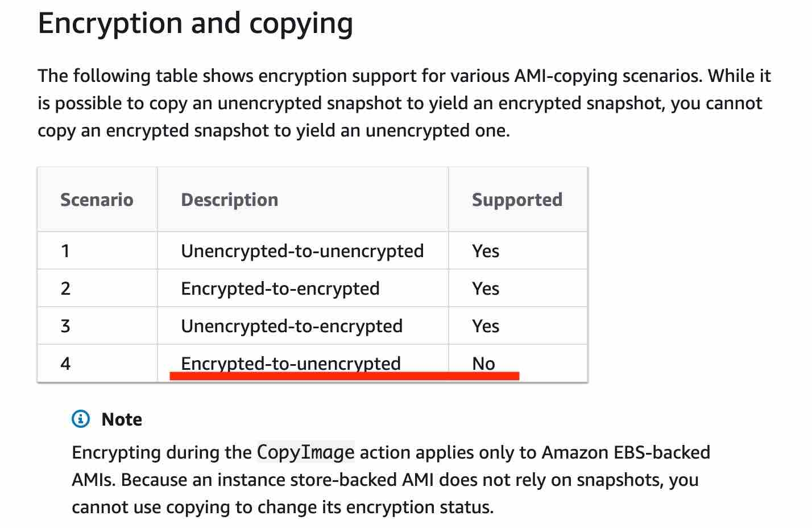Click the Encryption and copying heading

[x=196, y=24]
